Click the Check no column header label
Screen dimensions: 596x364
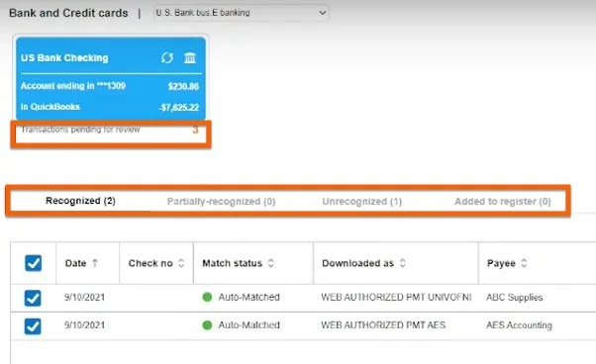[150, 263]
